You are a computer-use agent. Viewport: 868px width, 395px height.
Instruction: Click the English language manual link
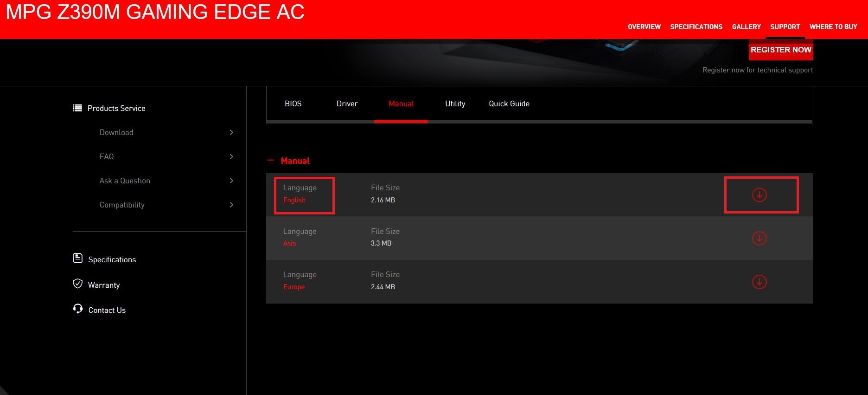coord(294,200)
